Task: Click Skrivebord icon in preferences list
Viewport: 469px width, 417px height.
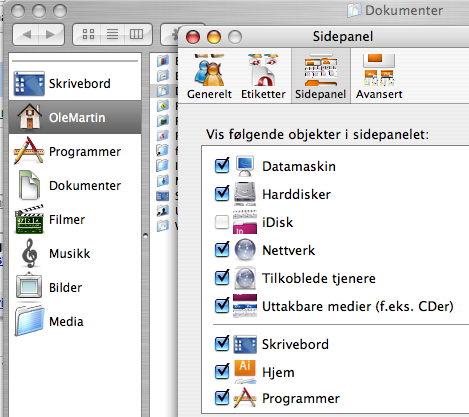Action: coord(245,344)
